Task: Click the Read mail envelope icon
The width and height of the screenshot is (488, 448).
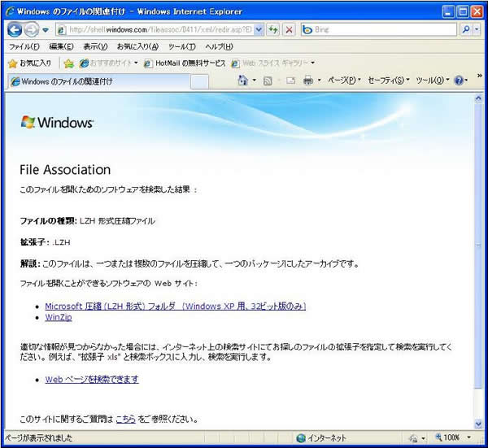Action: [290, 80]
